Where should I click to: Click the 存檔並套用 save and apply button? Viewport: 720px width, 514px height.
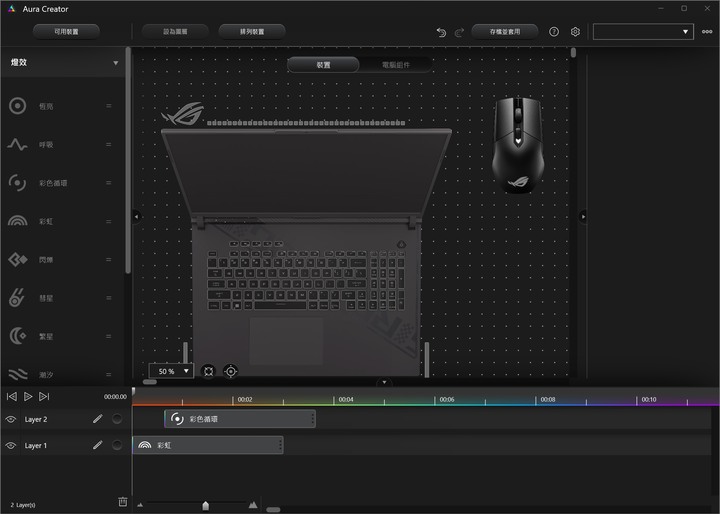505,31
